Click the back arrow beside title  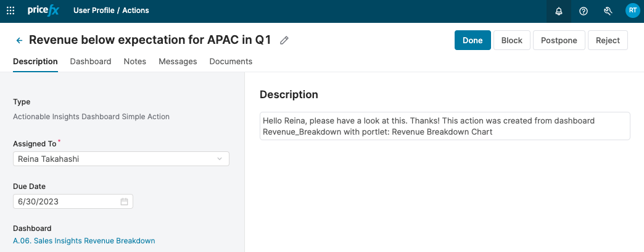pos(19,41)
